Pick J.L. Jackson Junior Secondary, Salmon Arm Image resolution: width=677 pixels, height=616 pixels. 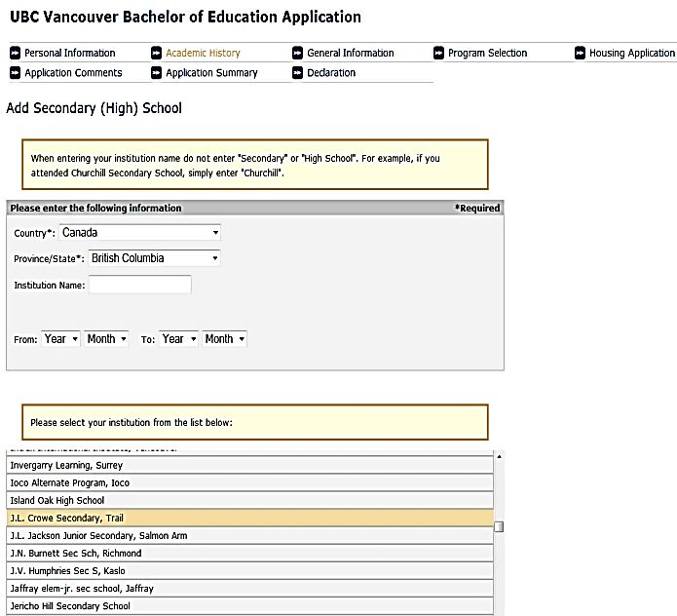(250, 536)
